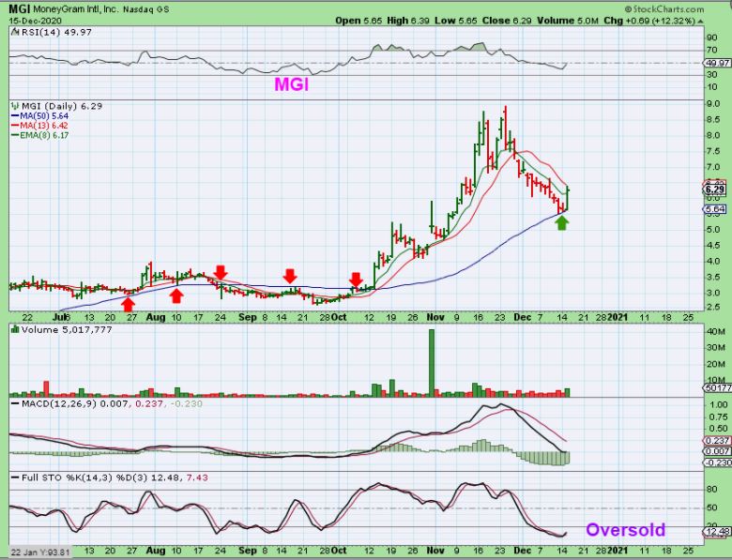Screen dimensions: 732x560
Task: Open the StockCharts.com copyright link
Action: pyautogui.click(x=664, y=8)
